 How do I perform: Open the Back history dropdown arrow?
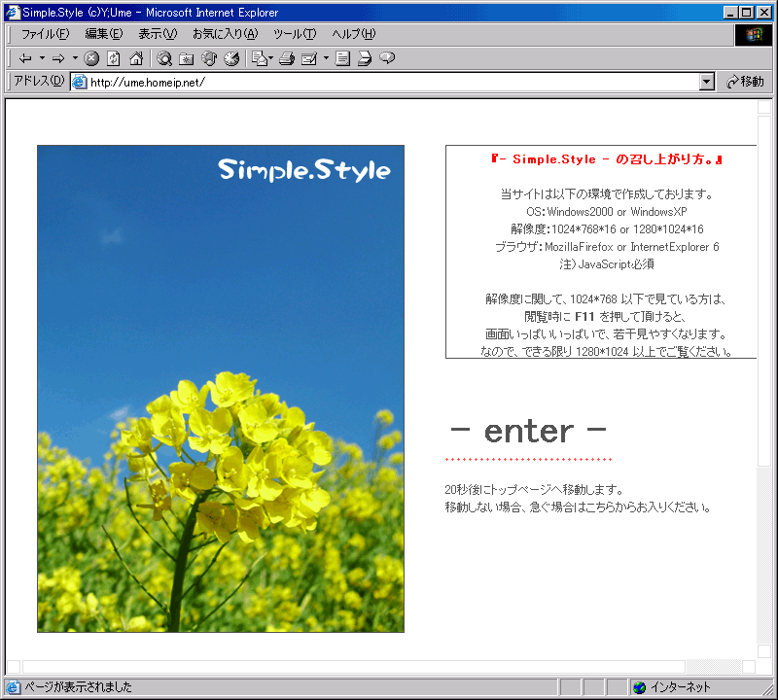tap(42, 58)
